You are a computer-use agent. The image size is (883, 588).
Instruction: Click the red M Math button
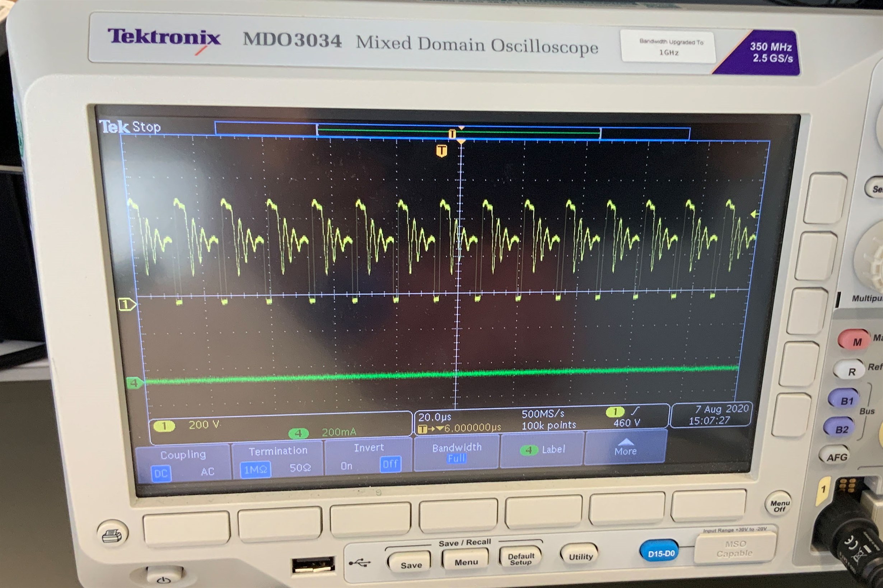click(855, 340)
